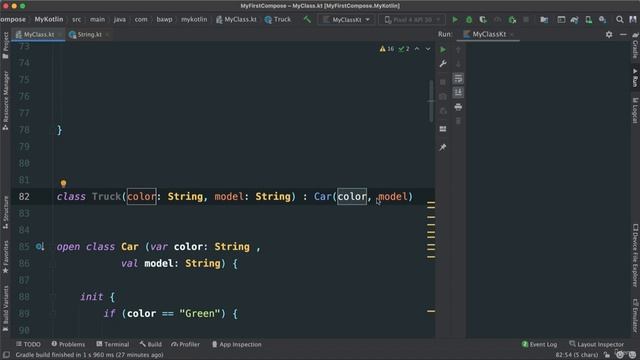Open the Emulator side panel
This screenshot has height=360, width=640.
[635, 316]
